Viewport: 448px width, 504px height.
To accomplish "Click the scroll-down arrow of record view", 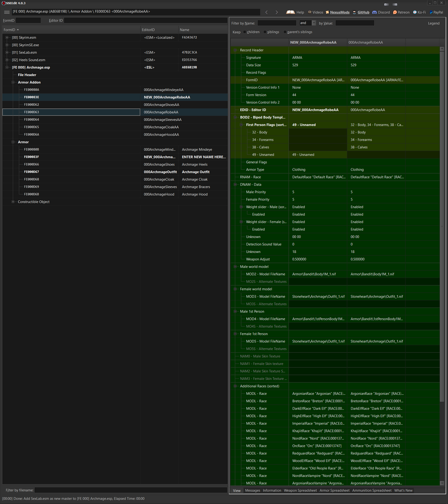I will (442, 483).
